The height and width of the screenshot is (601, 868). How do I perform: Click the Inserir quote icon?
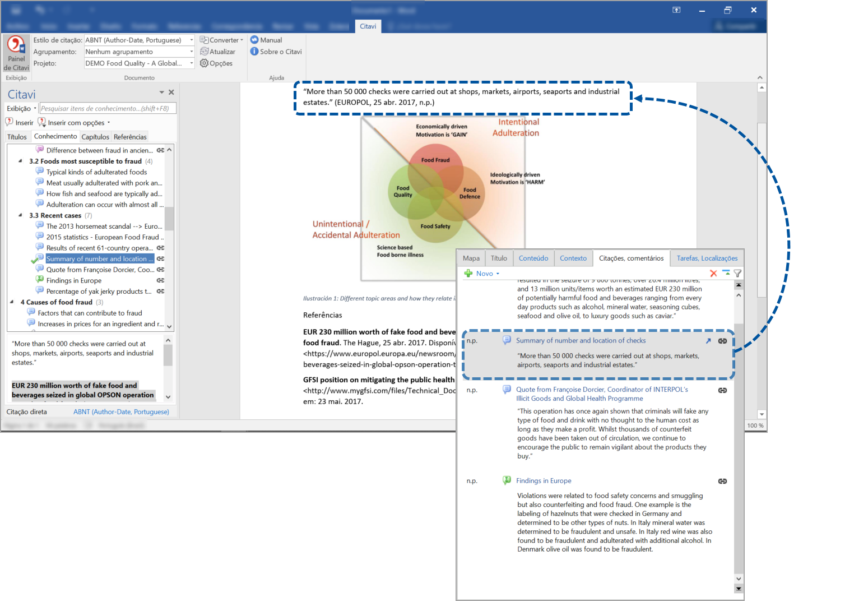[10, 122]
